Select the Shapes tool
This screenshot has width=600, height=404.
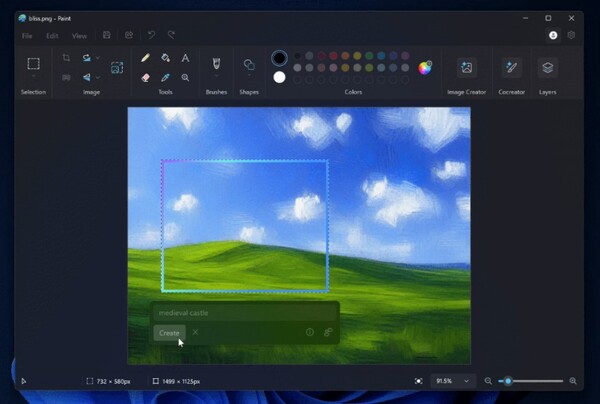tap(249, 64)
